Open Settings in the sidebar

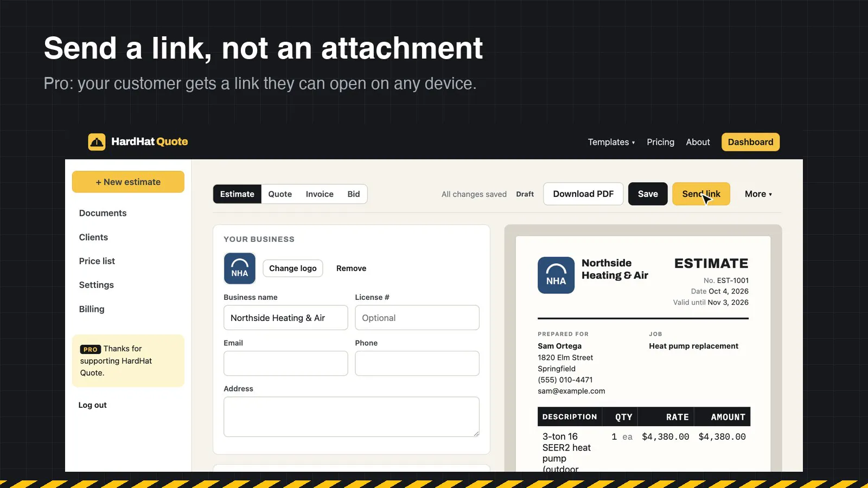(x=96, y=285)
